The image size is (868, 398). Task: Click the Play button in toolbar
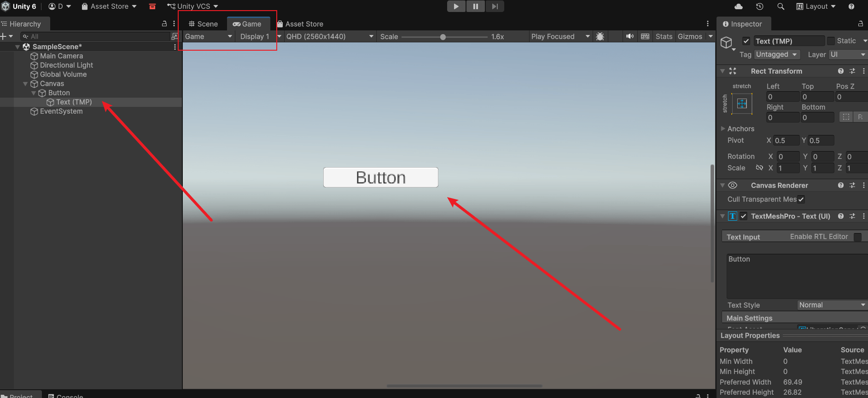coord(456,6)
